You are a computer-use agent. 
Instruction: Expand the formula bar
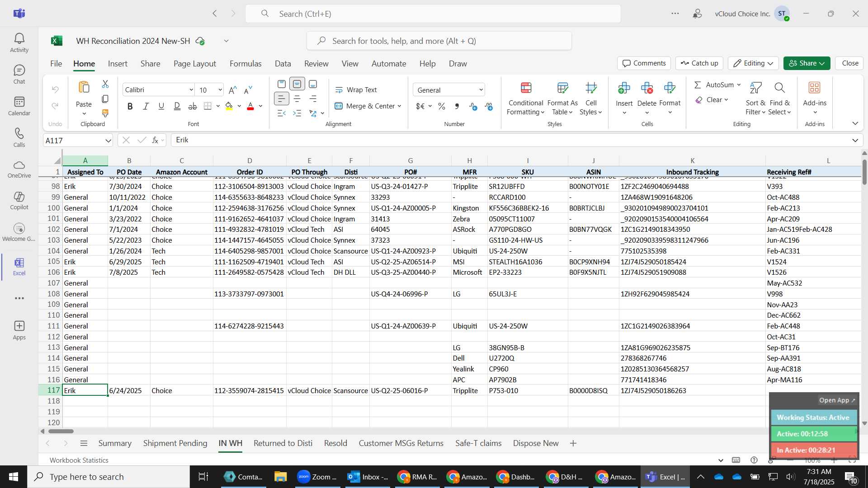click(x=855, y=141)
